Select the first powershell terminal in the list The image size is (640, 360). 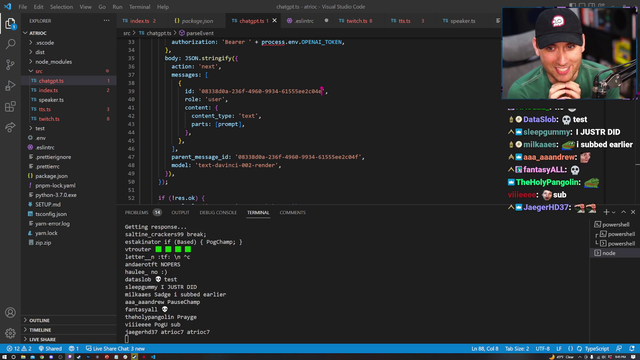click(x=615, y=224)
